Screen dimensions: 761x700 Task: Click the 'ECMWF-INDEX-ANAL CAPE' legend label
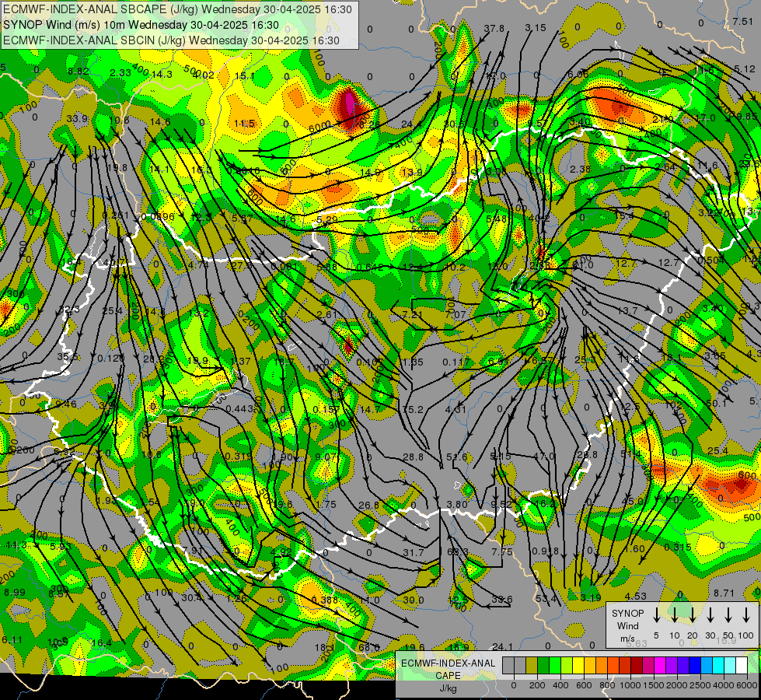click(448, 669)
